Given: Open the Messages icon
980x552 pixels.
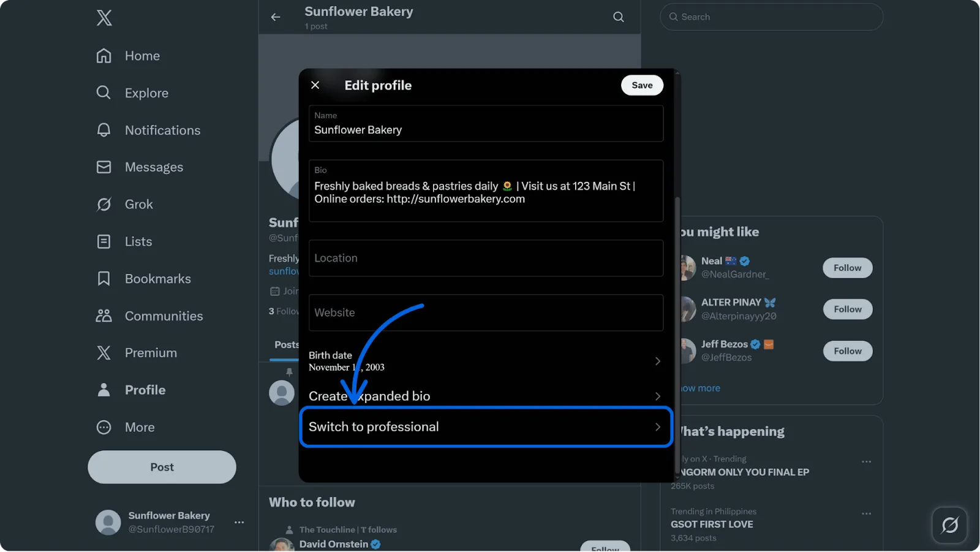Looking at the screenshot, I should (104, 167).
